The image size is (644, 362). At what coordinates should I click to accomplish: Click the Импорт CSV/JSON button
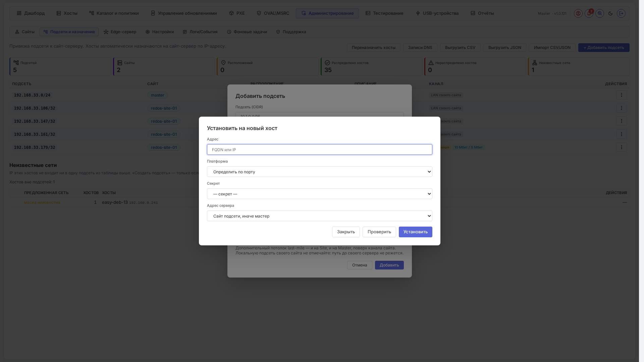click(552, 48)
